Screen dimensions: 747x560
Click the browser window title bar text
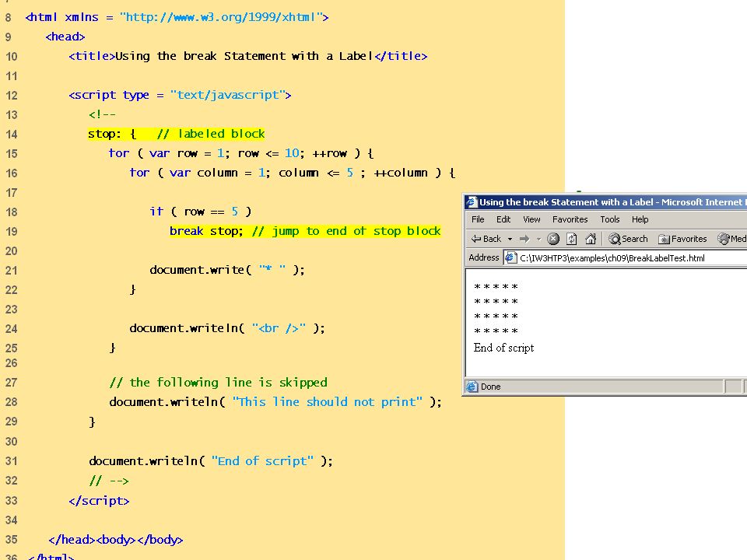point(612,202)
